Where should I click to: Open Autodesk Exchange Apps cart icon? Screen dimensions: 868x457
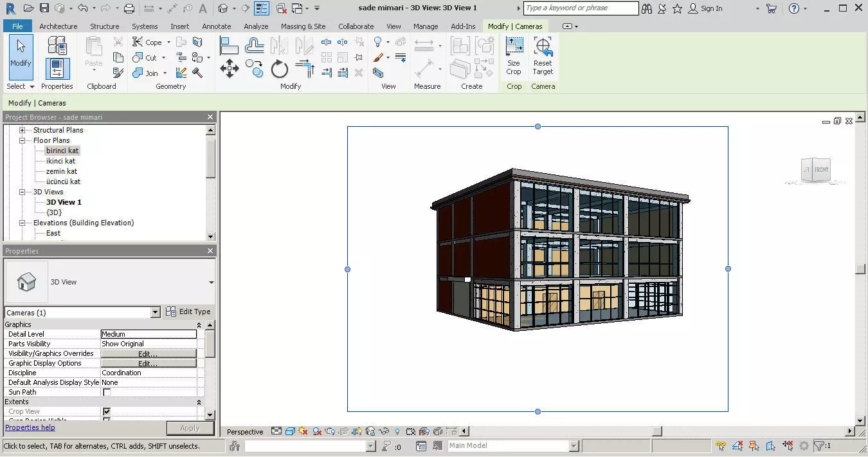pyautogui.click(x=772, y=8)
